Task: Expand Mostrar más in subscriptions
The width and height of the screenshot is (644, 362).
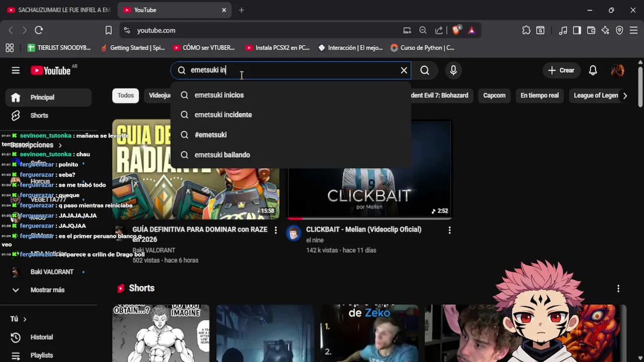Action: 48,290
